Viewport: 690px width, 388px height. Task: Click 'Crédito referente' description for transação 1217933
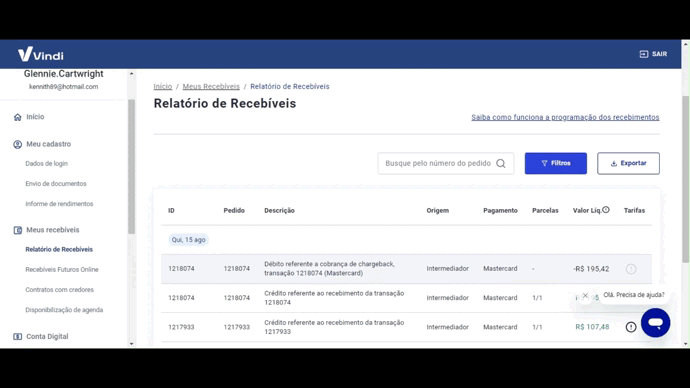[x=334, y=327]
